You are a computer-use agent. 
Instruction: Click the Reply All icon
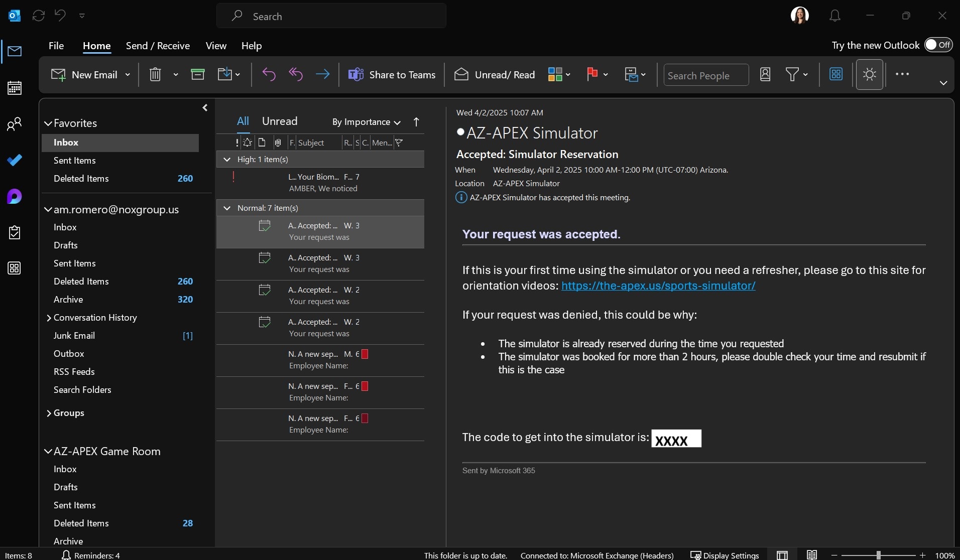point(296,74)
